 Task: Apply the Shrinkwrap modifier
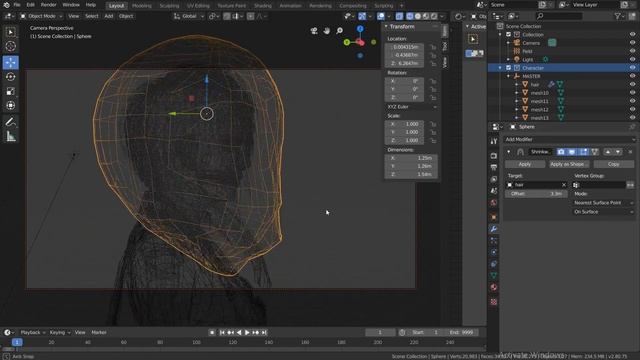(x=525, y=164)
